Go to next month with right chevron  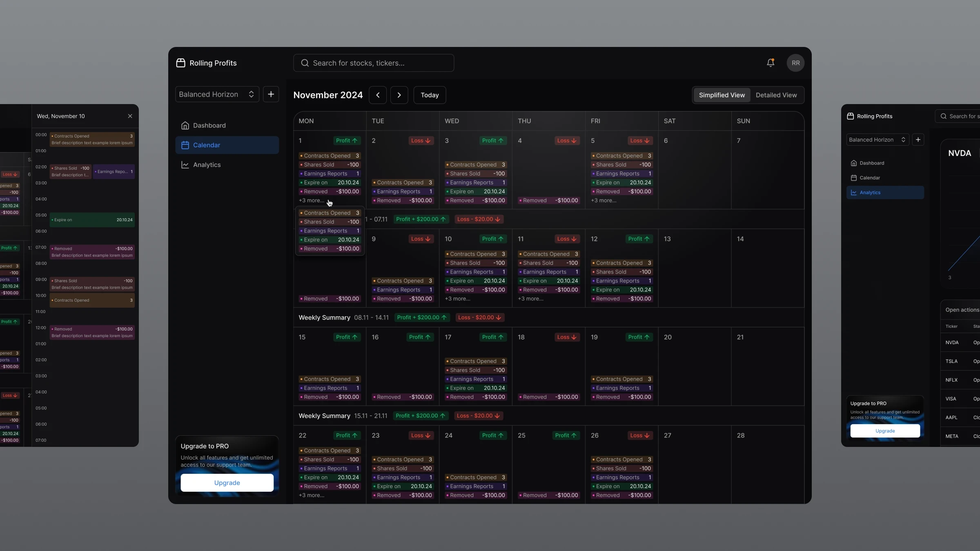pyautogui.click(x=399, y=95)
